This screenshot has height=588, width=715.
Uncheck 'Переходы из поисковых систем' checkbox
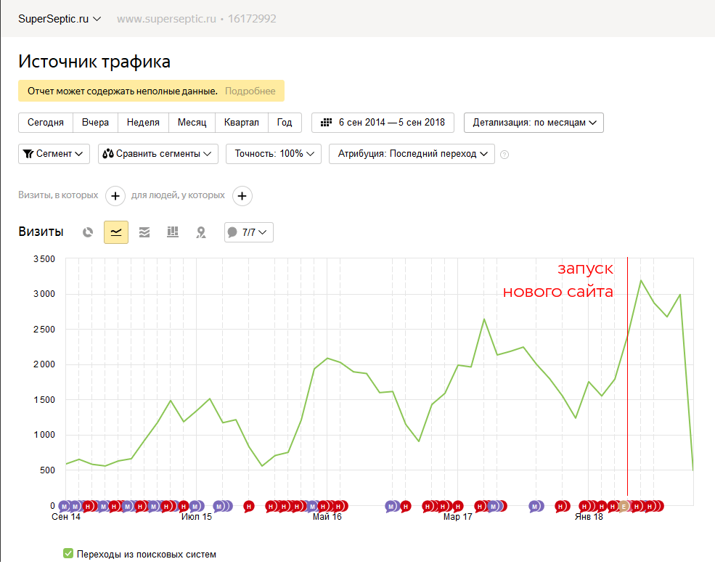[x=68, y=554]
